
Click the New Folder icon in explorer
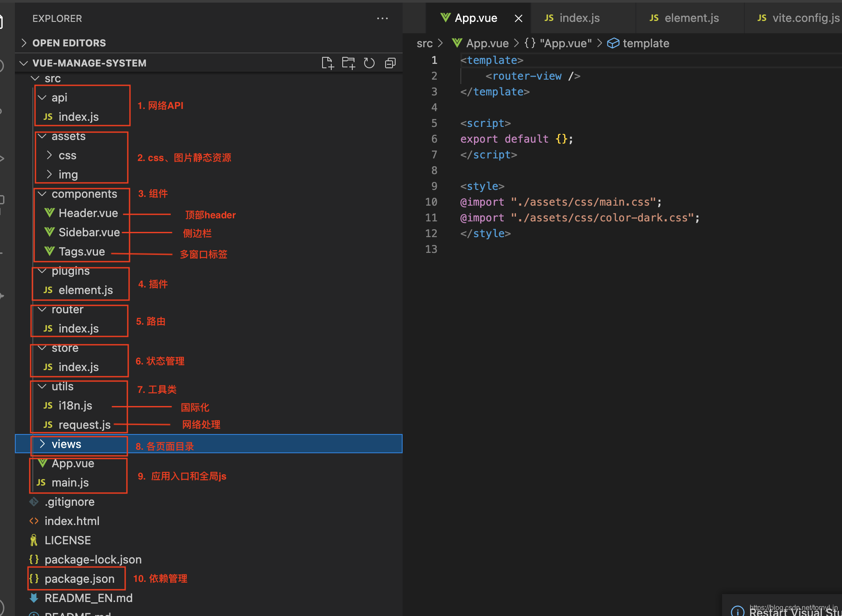(348, 63)
